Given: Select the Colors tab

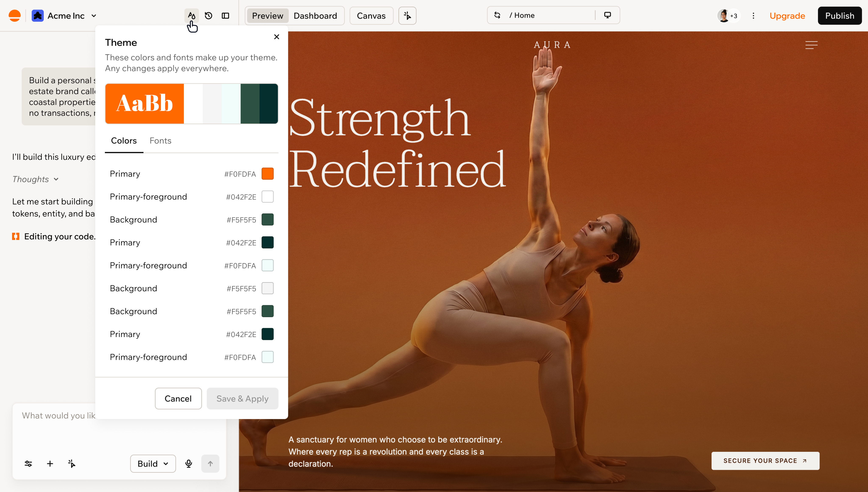Looking at the screenshot, I should pyautogui.click(x=124, y=141).
